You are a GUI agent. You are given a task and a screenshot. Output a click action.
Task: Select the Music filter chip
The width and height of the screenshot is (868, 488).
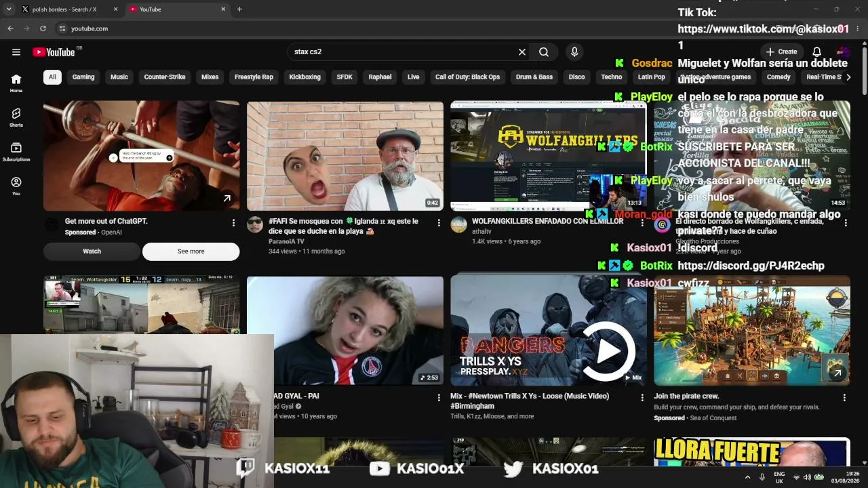click(119, 77)
